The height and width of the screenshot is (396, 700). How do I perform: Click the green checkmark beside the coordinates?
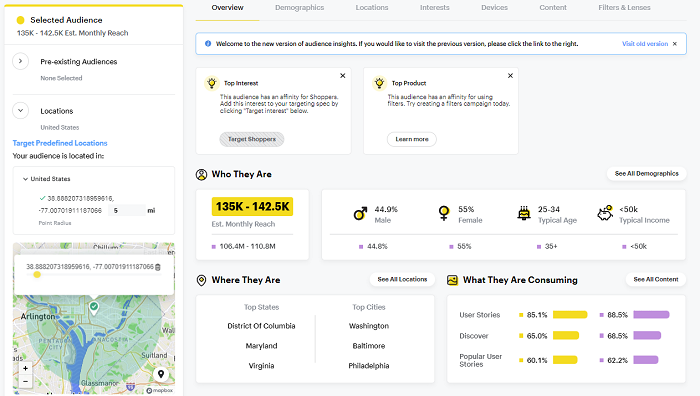42,198
